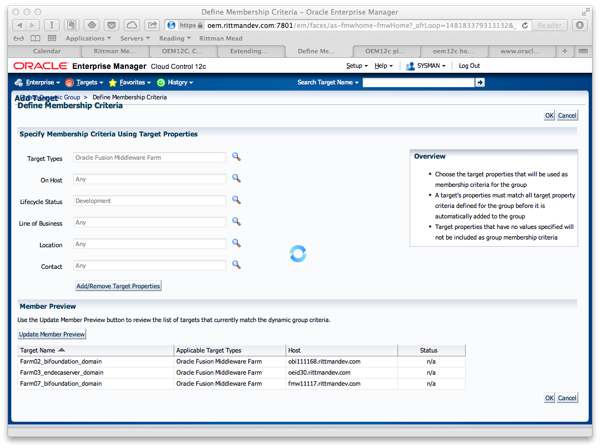The height and width of the screenshot is (448, 600).
Task: Open Search Target Name dropdown
Action: (x=328, y=82)
